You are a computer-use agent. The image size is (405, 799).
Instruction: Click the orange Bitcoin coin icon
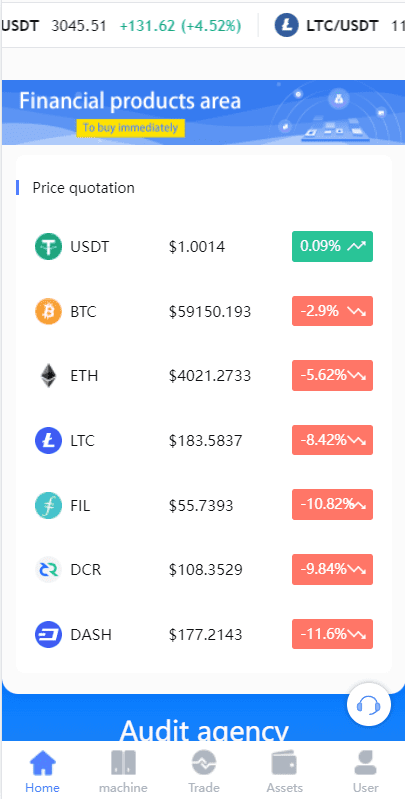coord(48,311)
